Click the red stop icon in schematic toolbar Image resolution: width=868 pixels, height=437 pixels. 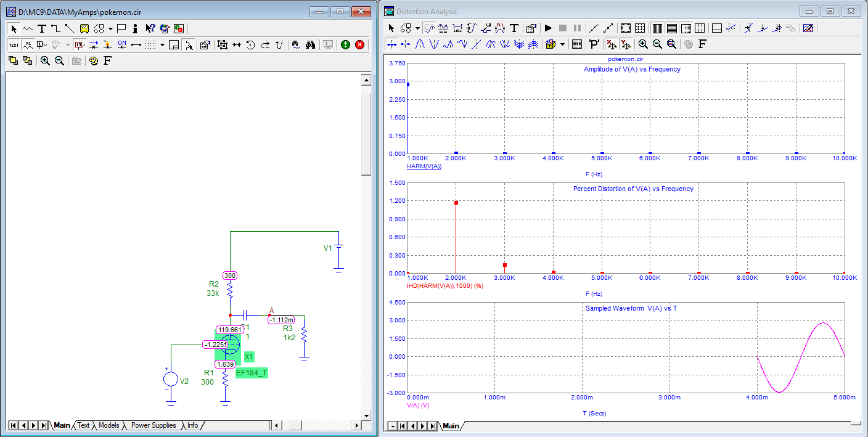click(359, 44)
